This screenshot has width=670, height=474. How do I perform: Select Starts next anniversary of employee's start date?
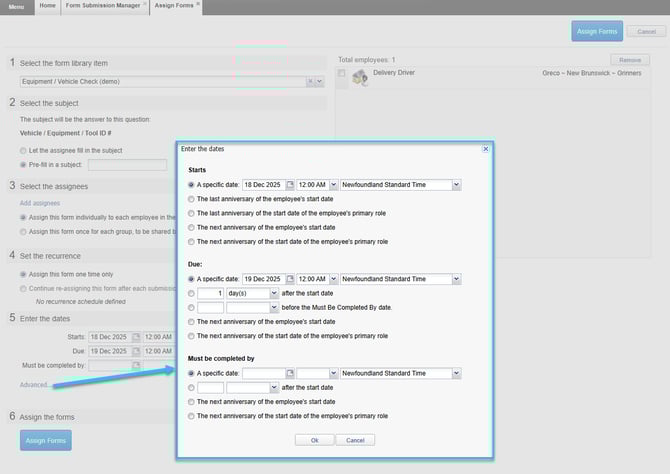point(191,227)
